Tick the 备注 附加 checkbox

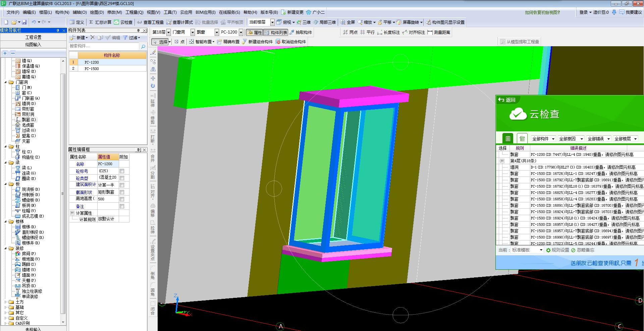[x=122, y=206]
